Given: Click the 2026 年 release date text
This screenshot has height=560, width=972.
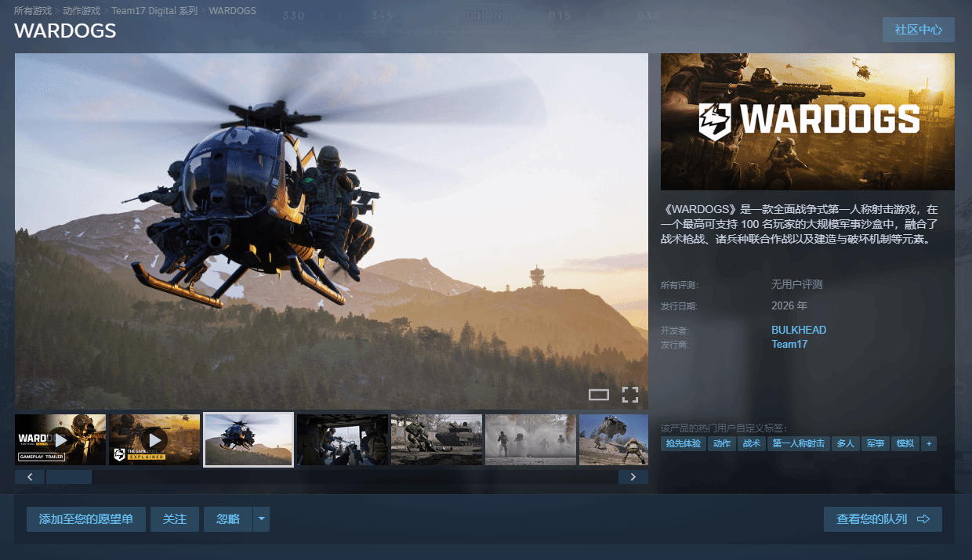Looking at the screenshot, I should tap(789, 305).
